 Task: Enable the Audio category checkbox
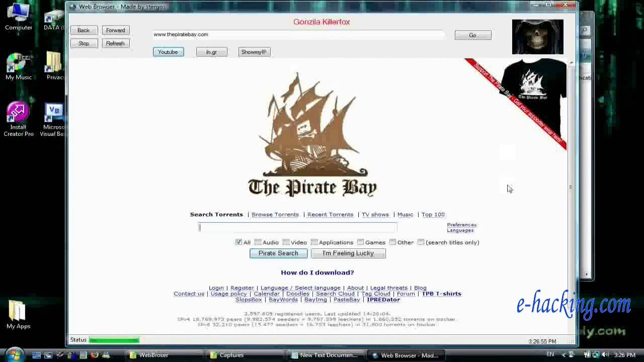pyautogui.click(x=258, y=242)
